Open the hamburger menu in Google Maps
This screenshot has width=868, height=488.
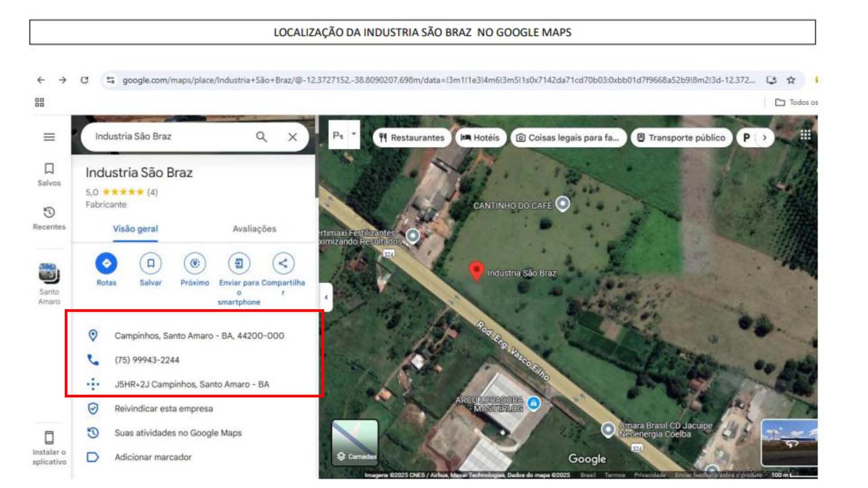click(49, 137)
